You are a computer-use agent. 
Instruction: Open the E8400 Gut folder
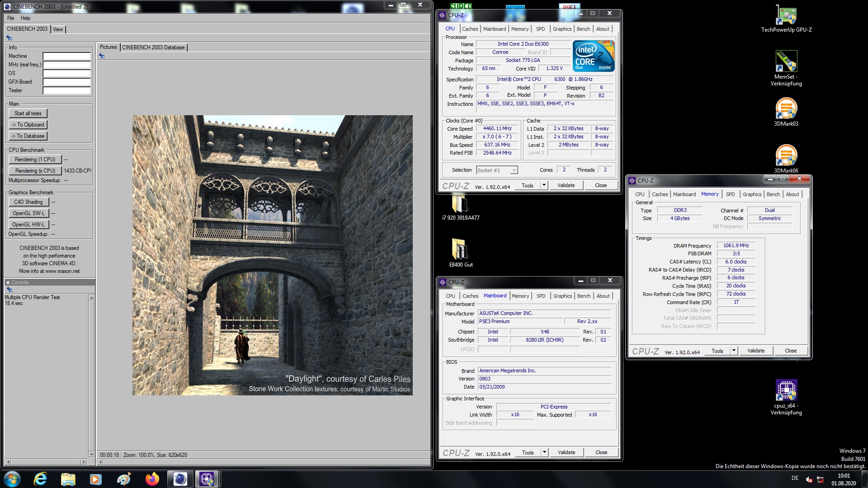(x=460, y=253)
